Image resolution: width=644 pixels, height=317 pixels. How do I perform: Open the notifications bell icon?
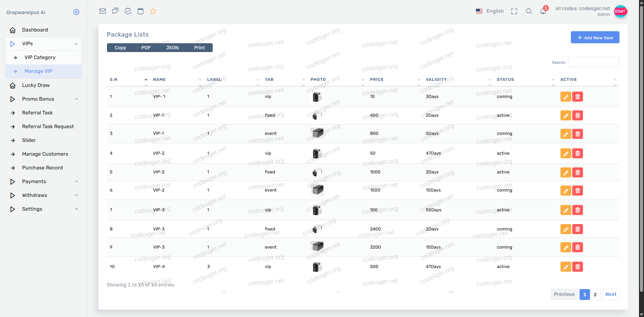pyautogui.click(x=543, y=11)
